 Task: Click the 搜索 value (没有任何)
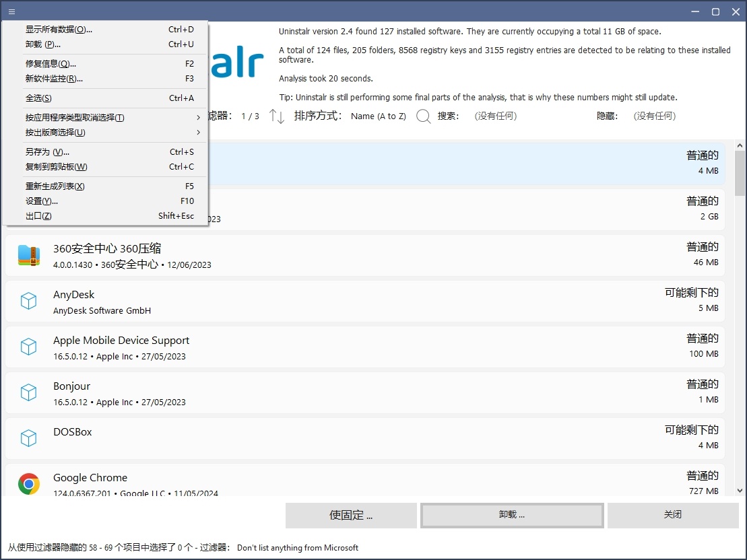(x=496, y=116)
